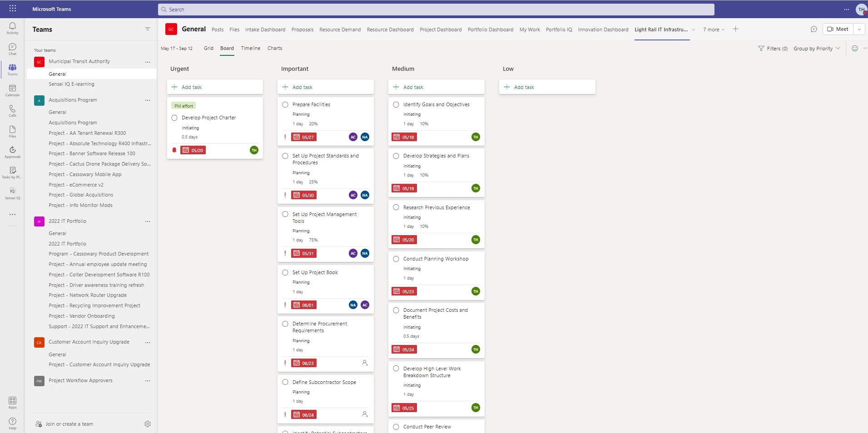Click into the Search box

(436, 9)
